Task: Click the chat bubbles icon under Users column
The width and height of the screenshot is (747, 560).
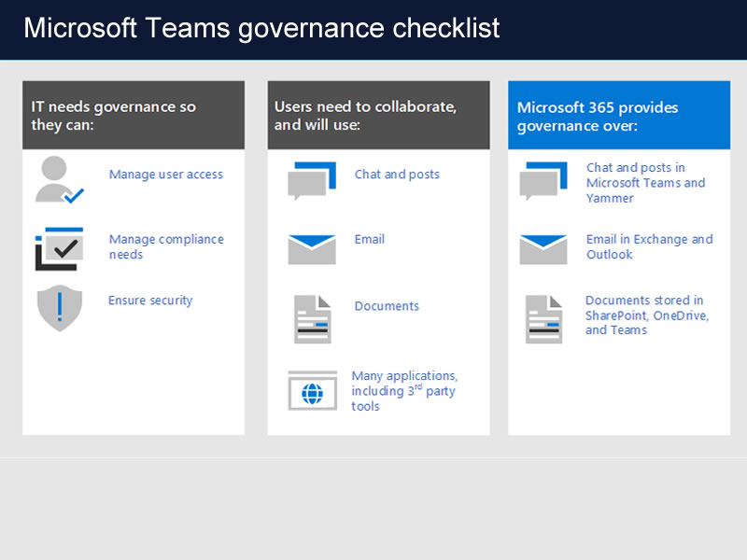Action: point(311,181)
